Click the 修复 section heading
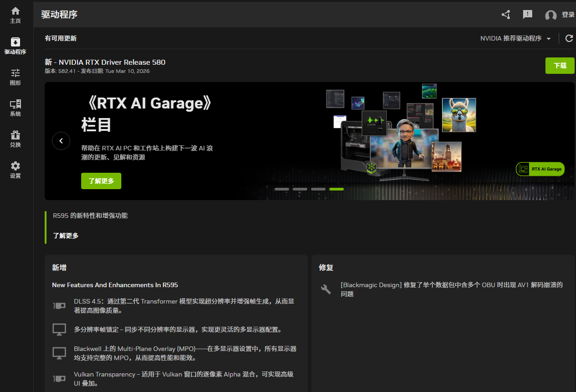 [326, 268]
